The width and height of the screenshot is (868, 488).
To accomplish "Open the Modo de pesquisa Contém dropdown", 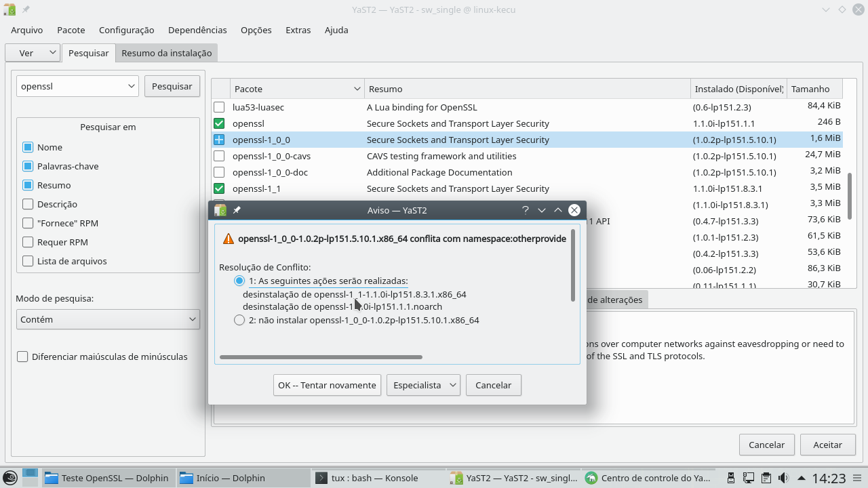I will pyautogui.click(x=108, y=319).
